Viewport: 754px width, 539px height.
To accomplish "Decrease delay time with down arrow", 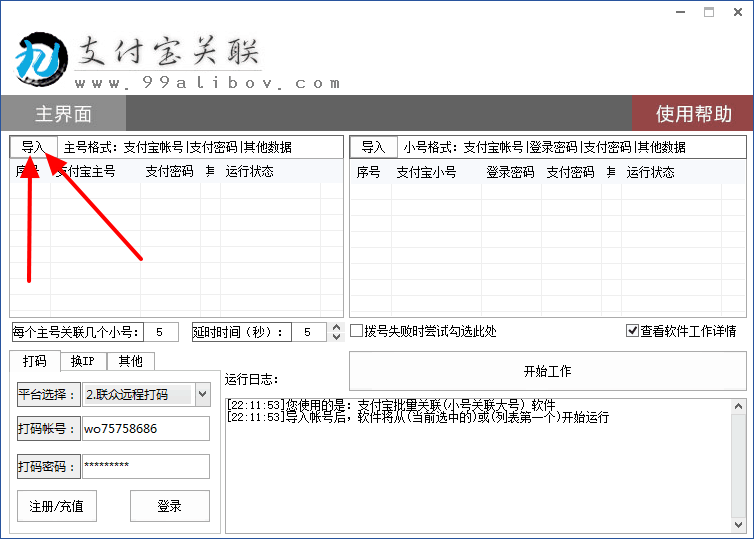I will [337, 337].
